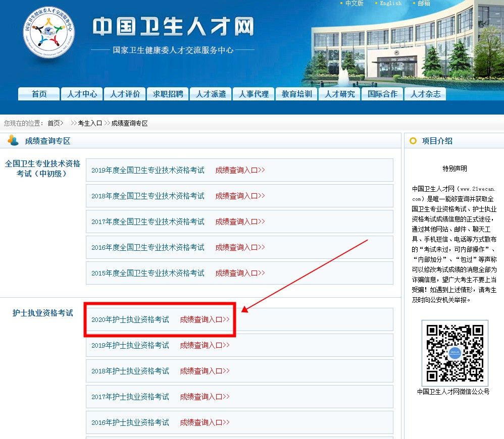Click the orange circle icon beside 项目介绍

[x=413, y=141]
